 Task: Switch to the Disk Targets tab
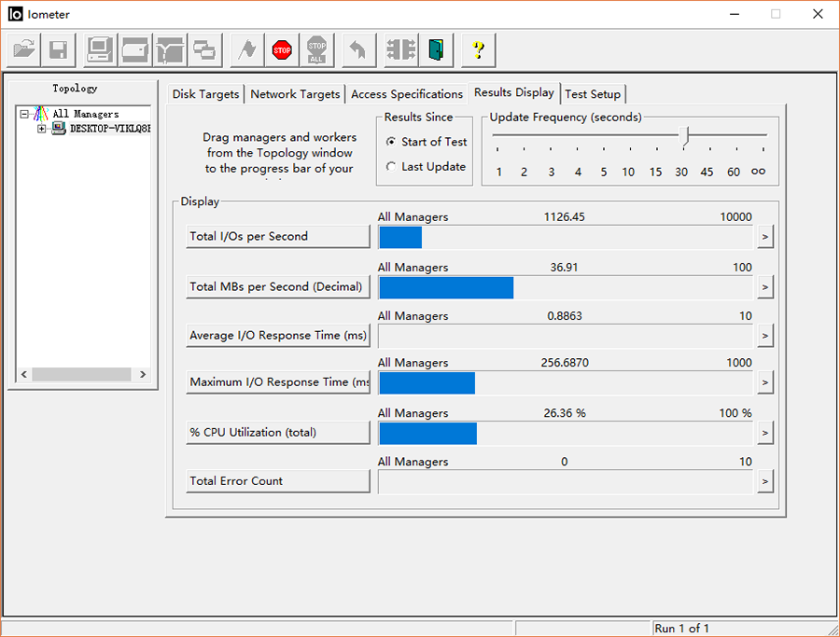point(205,94)
